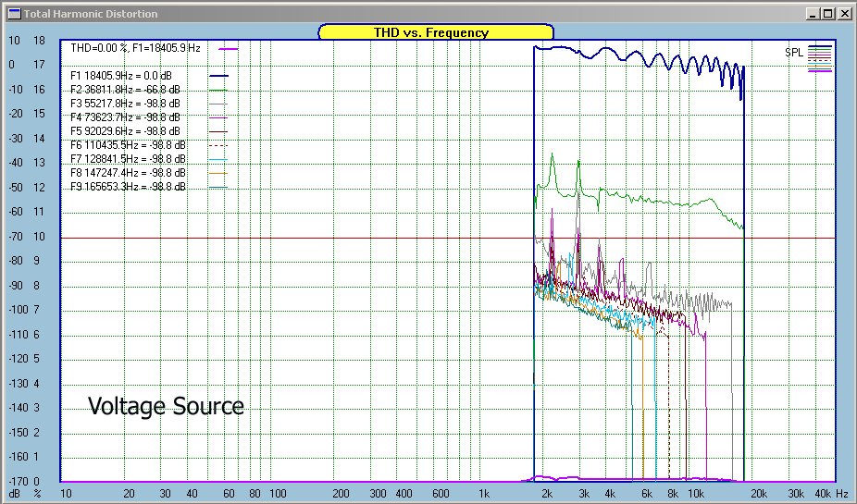857x504 pixels.
Task: Click the 20k frequency axis label
Action: (759, 494)
